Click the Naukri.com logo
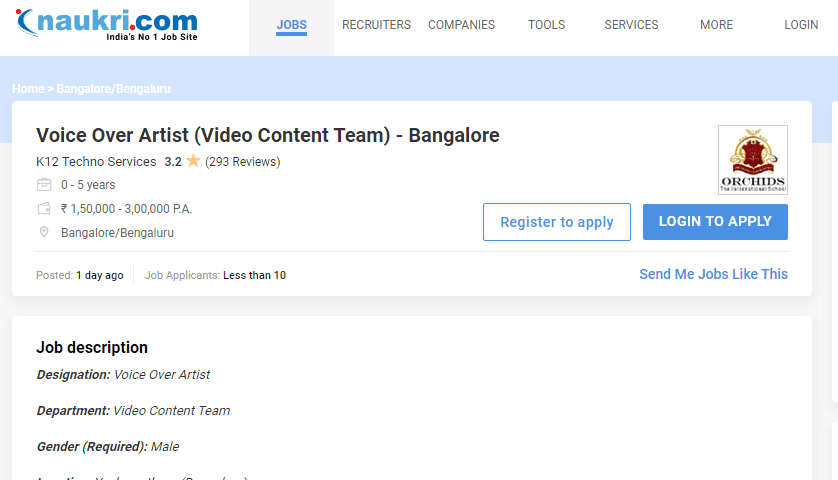The height and width of the screenshot is (480, 838). coord(107,24)
